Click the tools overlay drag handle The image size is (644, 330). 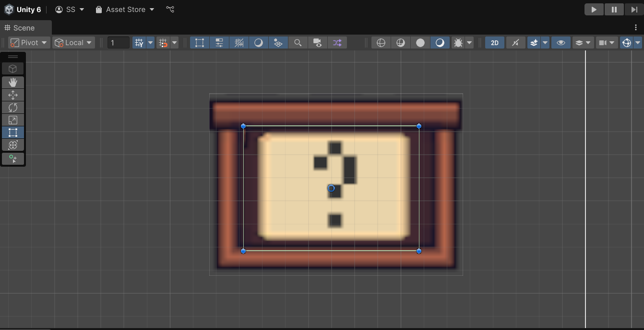point(13,57)
